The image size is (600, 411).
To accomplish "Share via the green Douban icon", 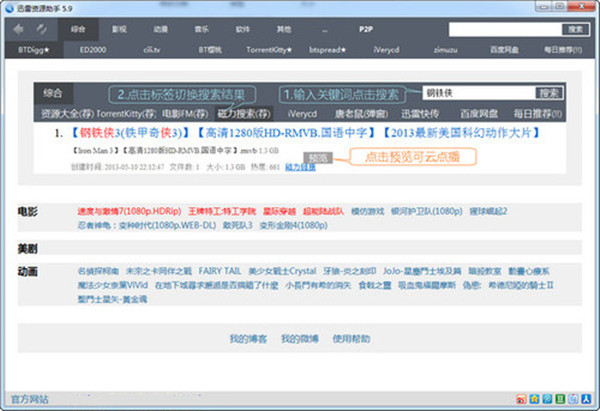I will [560, 399].
